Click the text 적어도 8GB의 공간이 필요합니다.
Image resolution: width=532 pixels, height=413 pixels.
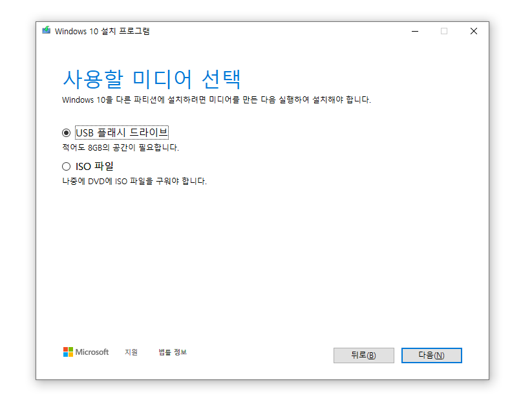coord(120,147)
